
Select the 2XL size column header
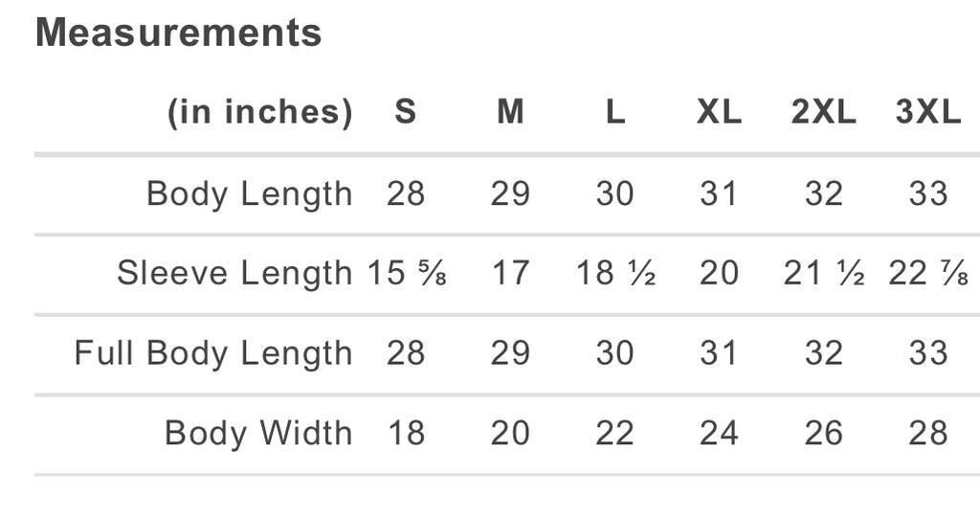[x=824, y=112]
